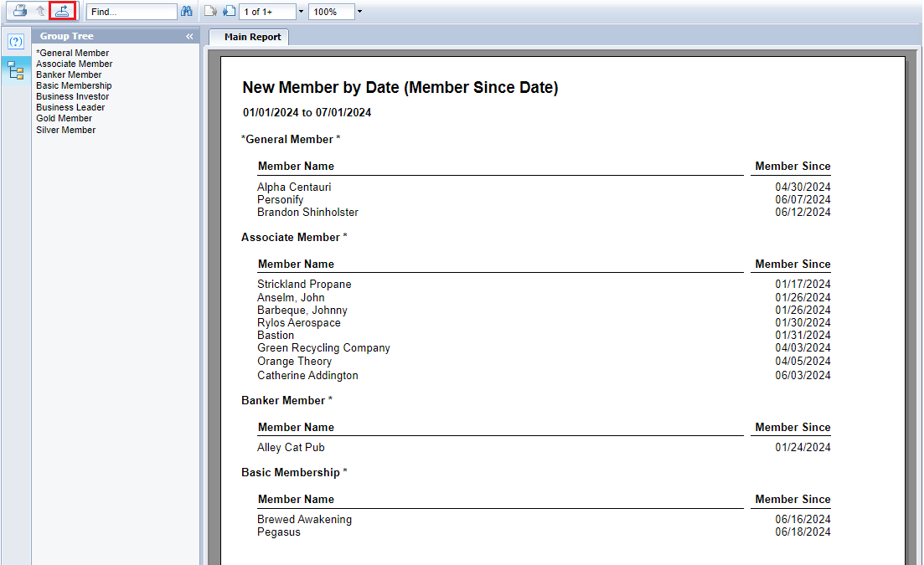Click the Brewed Awakening member name

(x=304, y=520)
